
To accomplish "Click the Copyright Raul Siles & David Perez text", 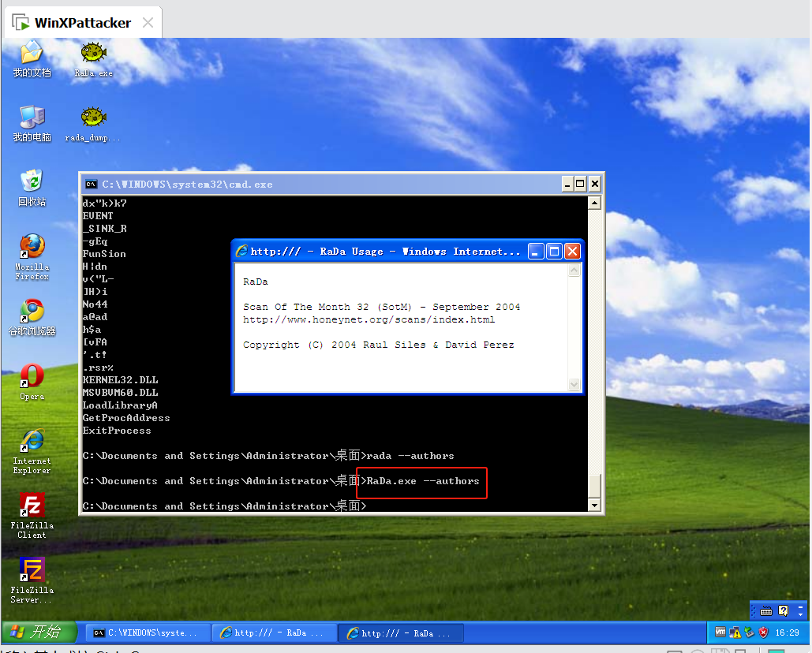I will (x=379, y=345).
